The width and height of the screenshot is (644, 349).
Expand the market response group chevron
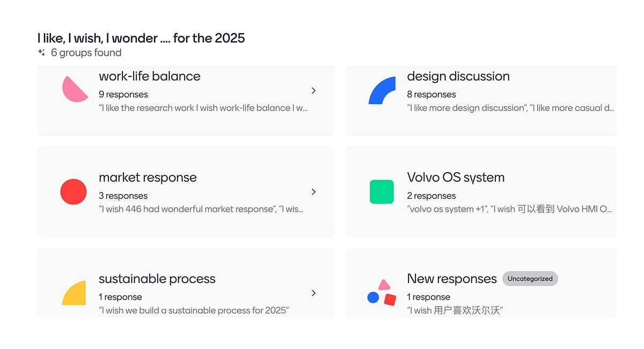314,192
